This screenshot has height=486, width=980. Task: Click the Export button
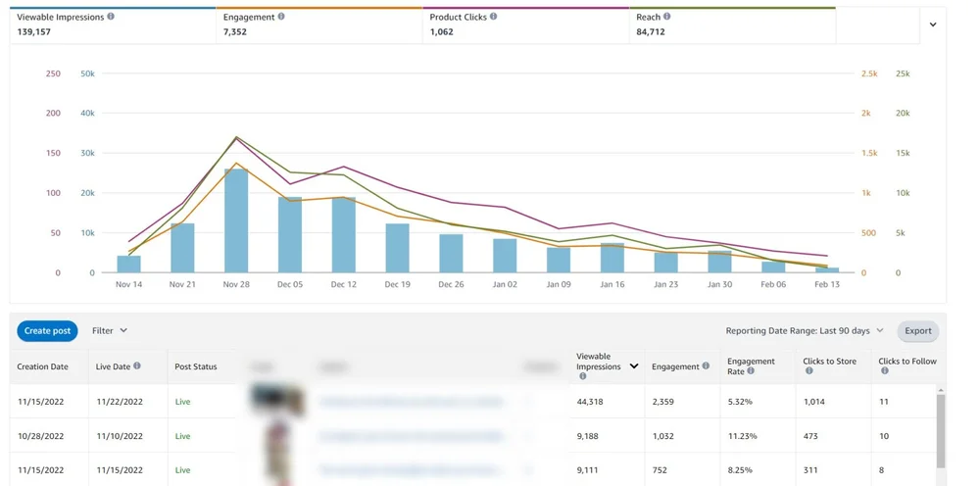(918, 331)
